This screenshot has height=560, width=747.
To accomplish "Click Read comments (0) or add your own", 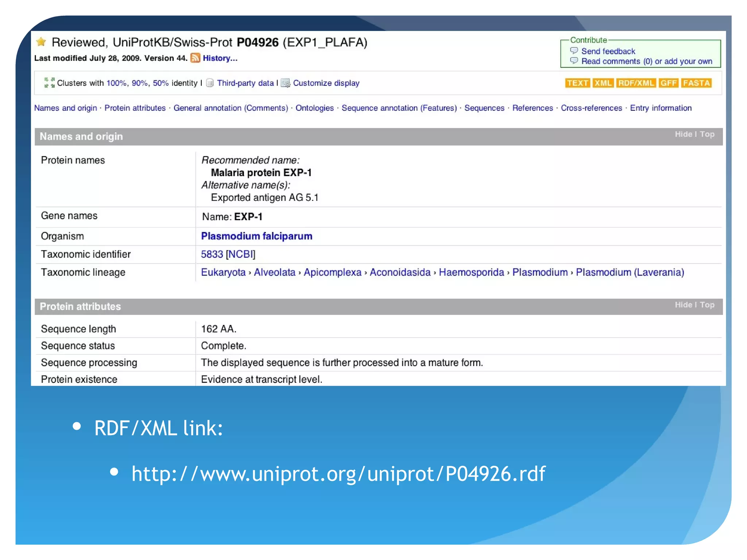I will tap(647, 61).
